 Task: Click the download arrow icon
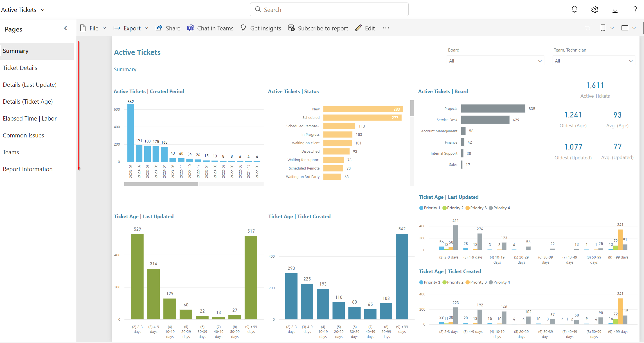point(615,10)
